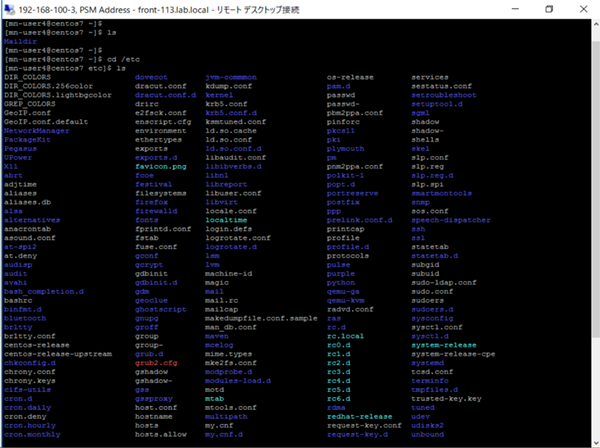Click the mtab entry
Image resolution: width=600 pixels, height=448 pixels.
coord(215,399)
